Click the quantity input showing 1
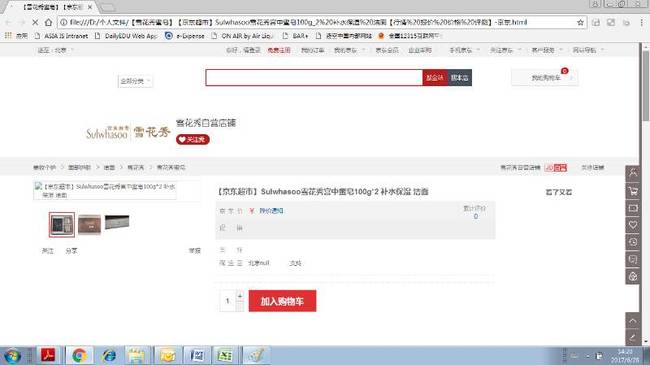Screen dimensions: 650x365 pyautogui.click(x=228, y=301)
